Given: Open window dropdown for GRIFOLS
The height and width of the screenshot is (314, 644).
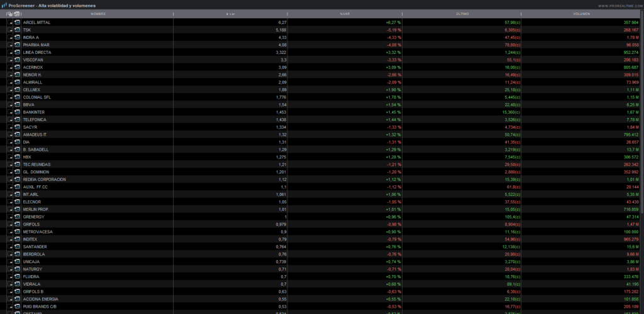Looking at the screenshot, I should click(x=10, y=224).
